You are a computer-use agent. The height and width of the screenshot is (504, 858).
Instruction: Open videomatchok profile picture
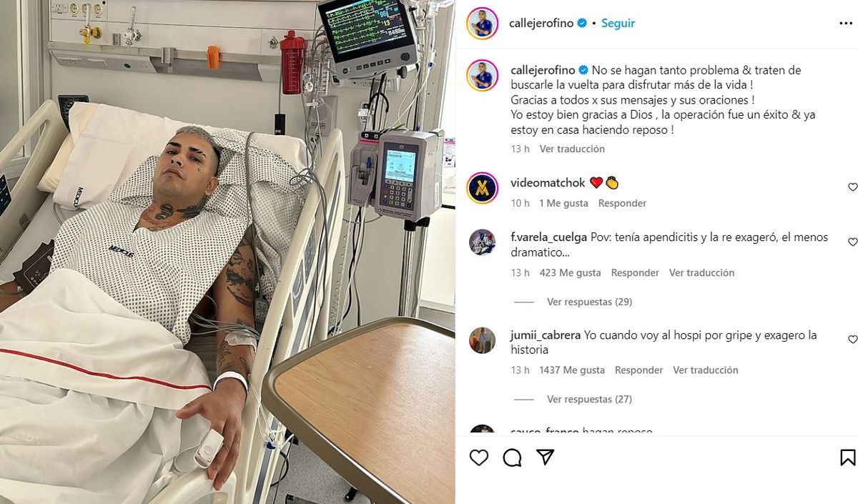[x=483, y=188]
